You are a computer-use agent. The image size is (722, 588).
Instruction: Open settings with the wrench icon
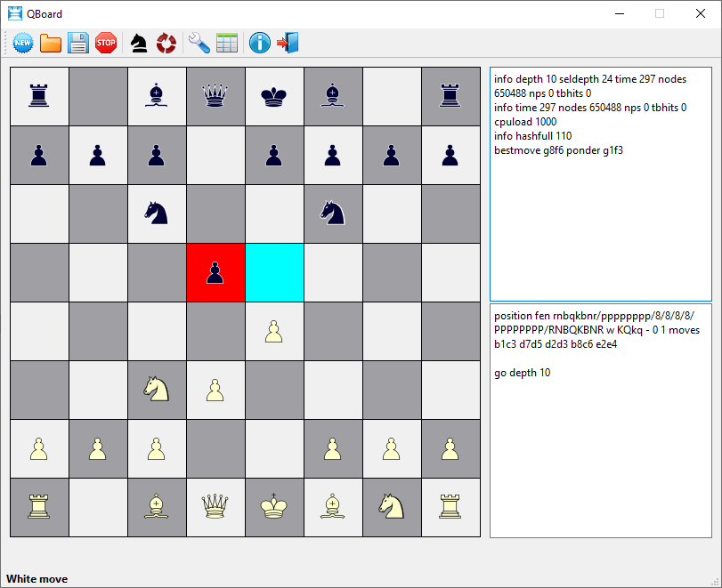point(199,44)
